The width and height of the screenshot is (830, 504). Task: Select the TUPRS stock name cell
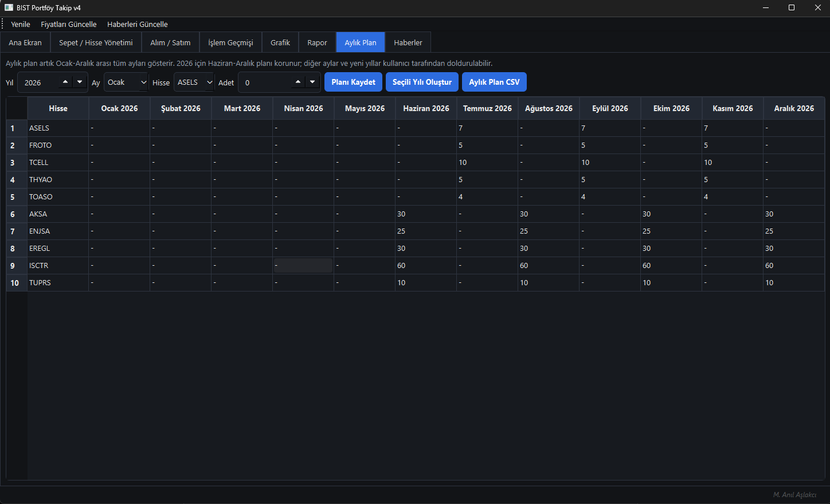(x=58, y=283)
